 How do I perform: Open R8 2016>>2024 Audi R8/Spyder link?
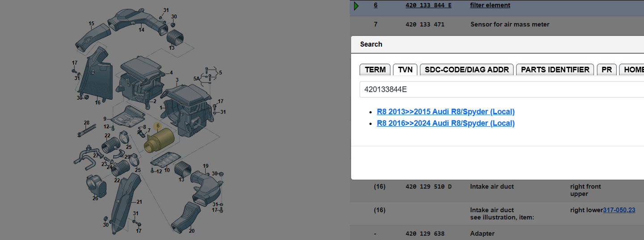(445, 123)
